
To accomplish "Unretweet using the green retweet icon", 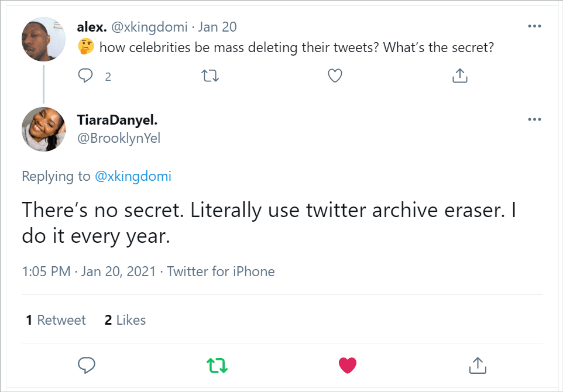I will [x=217, y=365].
